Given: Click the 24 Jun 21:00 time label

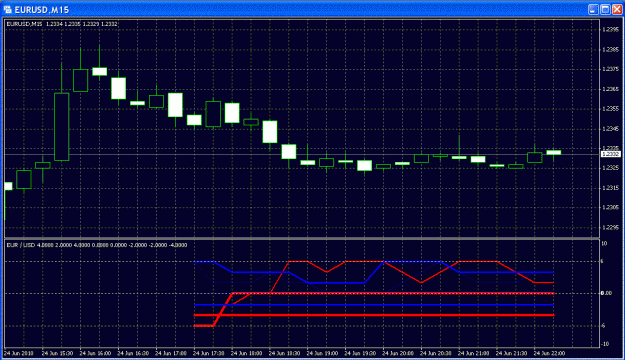Looking at the screenshot, I should 474,353.
